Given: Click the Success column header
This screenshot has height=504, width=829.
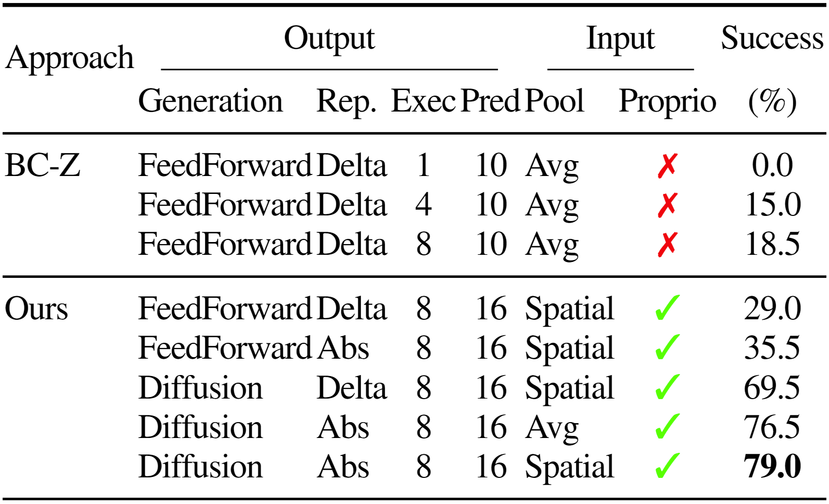Looking at the screenshot, I should [x=772, y=39].
